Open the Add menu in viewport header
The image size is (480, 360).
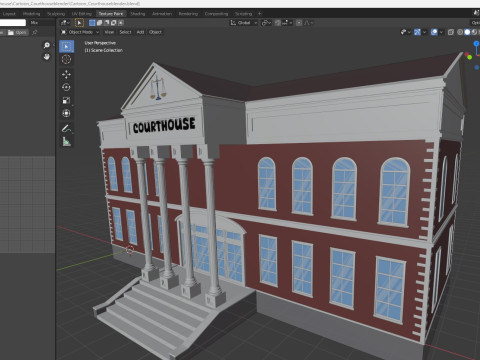140,32
